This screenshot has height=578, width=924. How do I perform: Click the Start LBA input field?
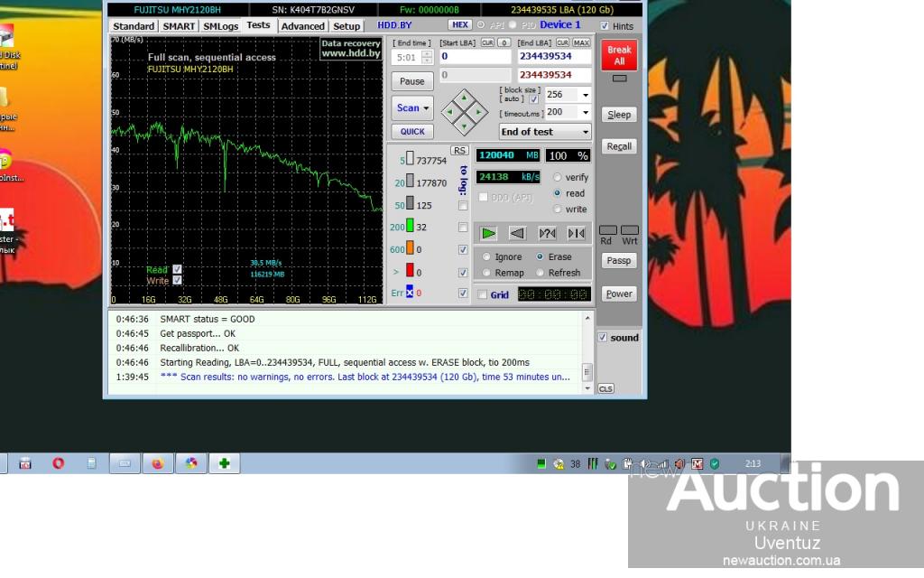click(x=475, y=56)
